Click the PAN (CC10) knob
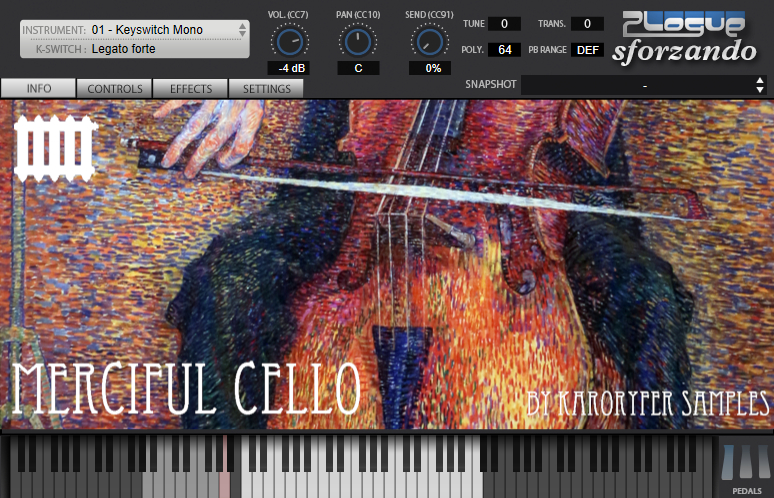The height and width of the screenshot is (498, 774). pos(358,41)
